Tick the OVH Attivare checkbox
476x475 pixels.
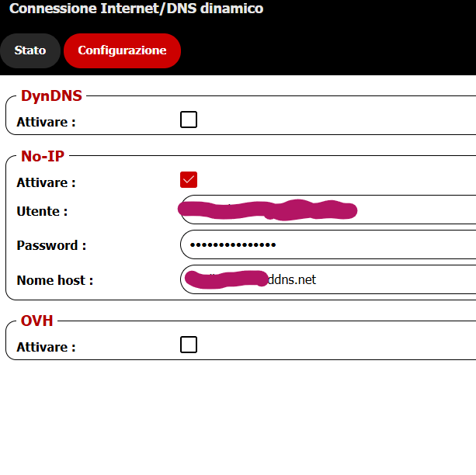click(189, 345)
